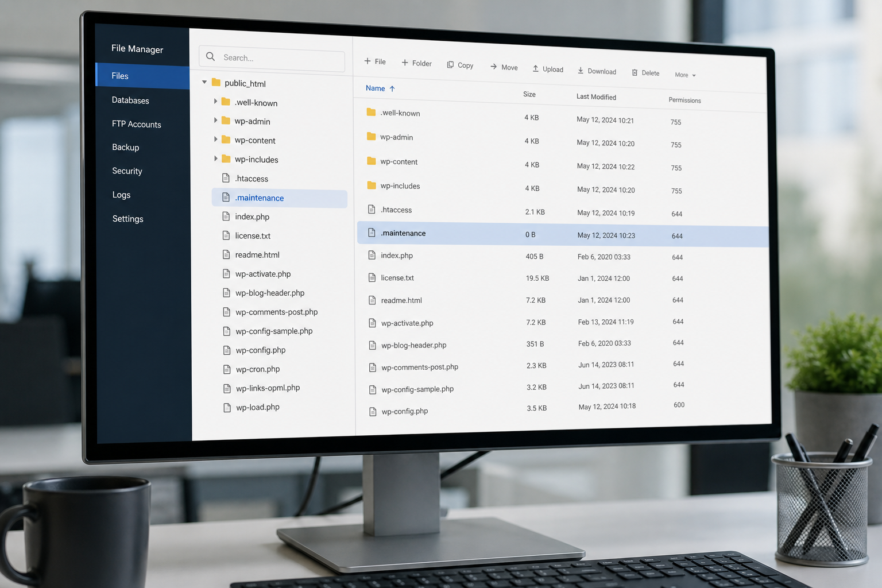882x588 pixels.
Task: Go to FTP Accounts in sidebar
Action: click(x=137, y=124)
